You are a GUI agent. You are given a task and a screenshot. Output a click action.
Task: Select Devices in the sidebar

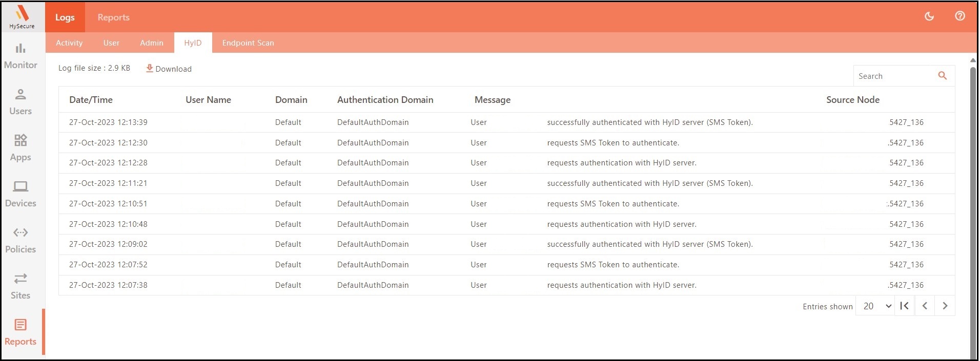21,194
